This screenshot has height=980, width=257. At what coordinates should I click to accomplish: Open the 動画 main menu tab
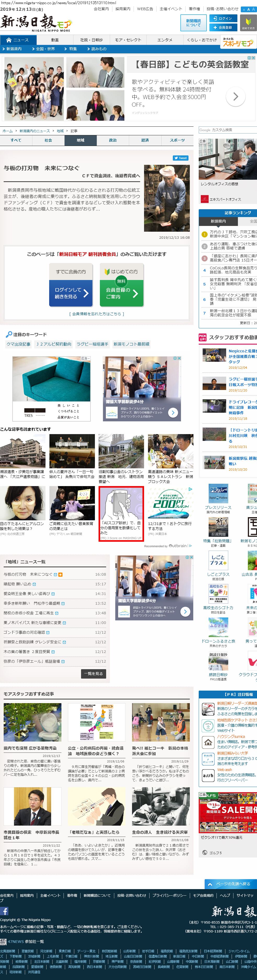[x=55, y=40]
